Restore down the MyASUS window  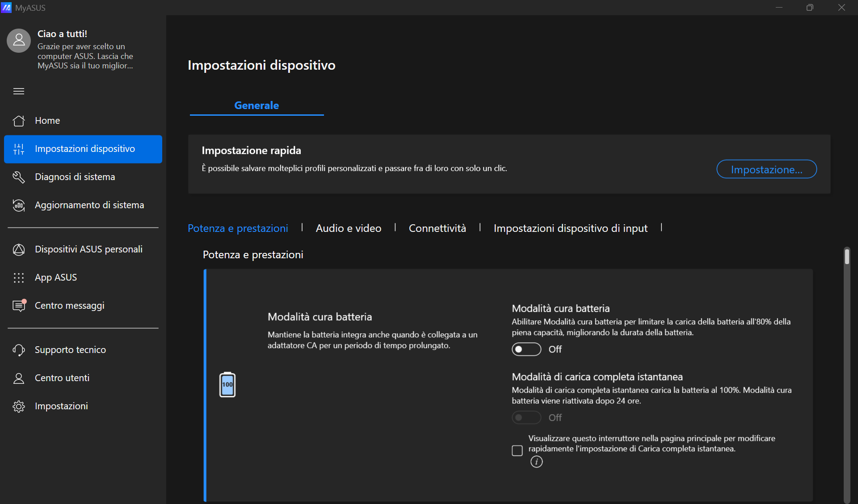coord(810,8)
